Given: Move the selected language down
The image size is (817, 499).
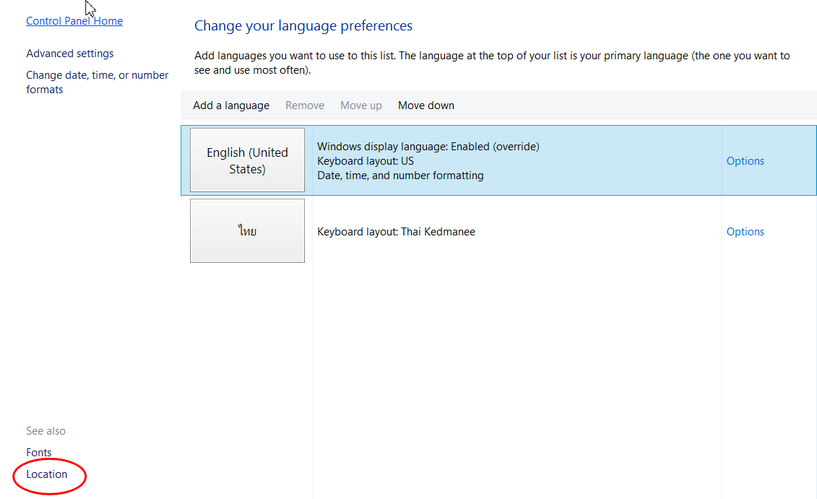Looking at the screenshot, I should (x=426, y=106).
